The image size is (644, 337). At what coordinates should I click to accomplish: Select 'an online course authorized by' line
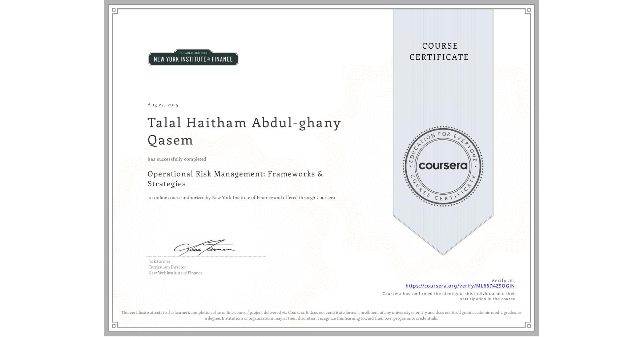[x=241, y=198]
